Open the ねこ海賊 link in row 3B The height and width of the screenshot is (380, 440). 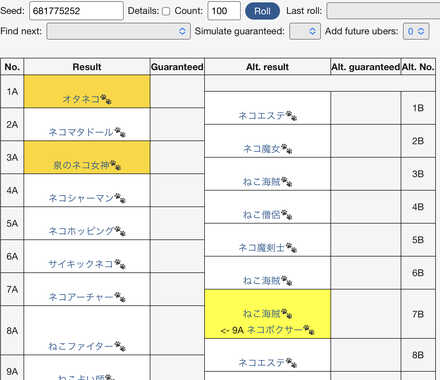262,182
